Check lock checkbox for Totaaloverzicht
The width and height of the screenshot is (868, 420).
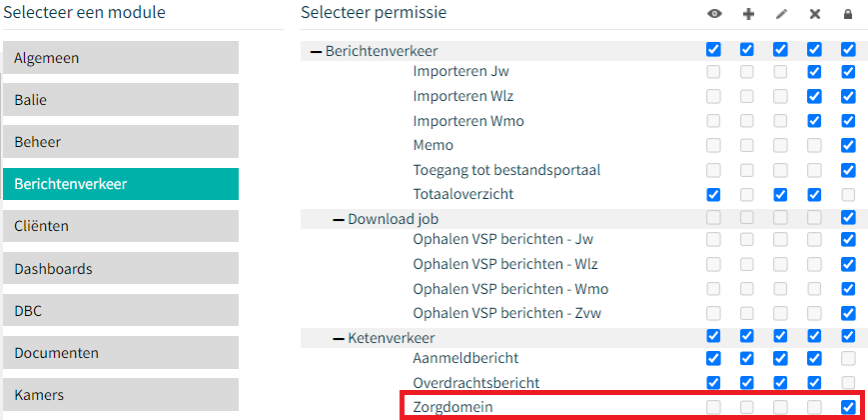point(847,194)
